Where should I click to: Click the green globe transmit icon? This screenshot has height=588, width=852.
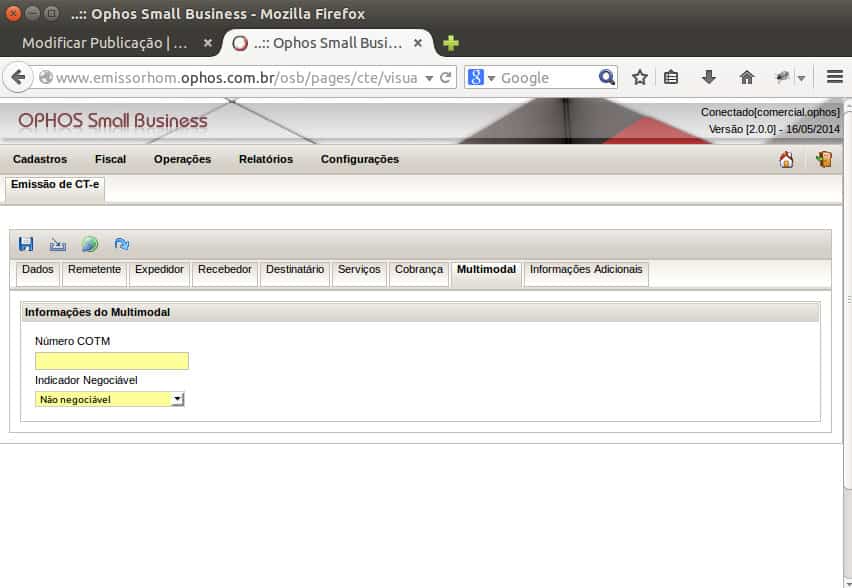pyautogui.click(x=90, y=245)
